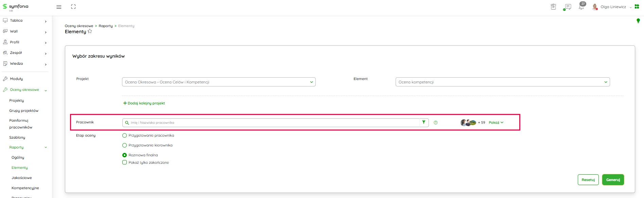Open the Element dropdown
644x198 pixels.
(x=502, y=82)
